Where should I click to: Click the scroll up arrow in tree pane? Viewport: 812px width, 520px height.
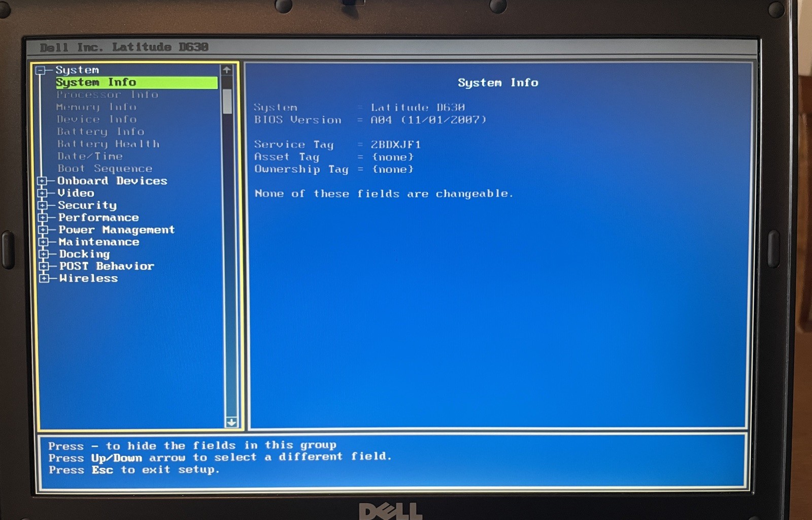click(227, 70)
